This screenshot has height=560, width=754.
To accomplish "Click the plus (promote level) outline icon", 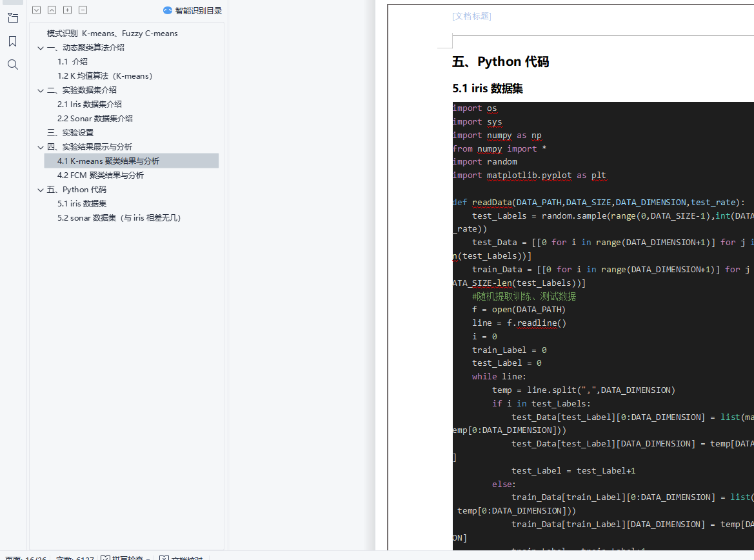I will 68,10.
